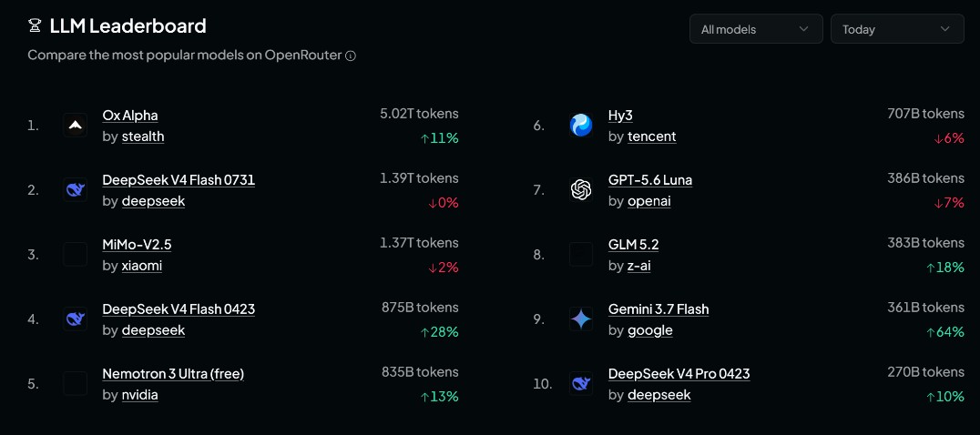
Task: Click the OpenAI logo beside GPT-5.6 Luna
Action: coord(581,189)
